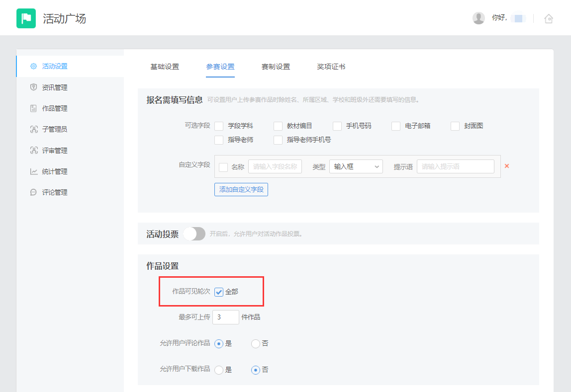The height and width of the screenshot is (392, 571).
Task: Click the 评论管理 speech bubble icon
Action: click(34, 192)
